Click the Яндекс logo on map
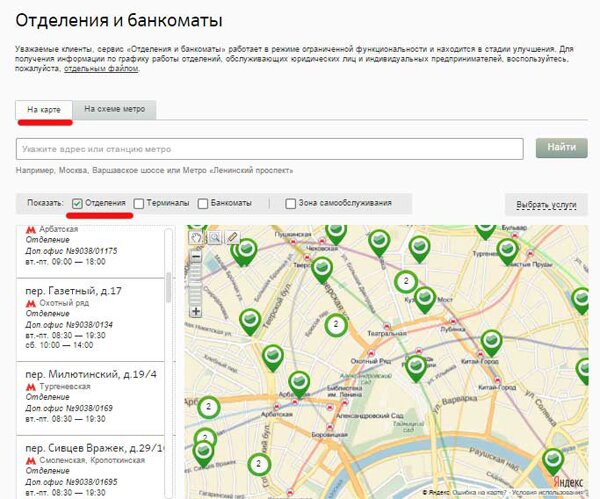Viewport: 600px width, 499px height. click(x=569, y=482)
